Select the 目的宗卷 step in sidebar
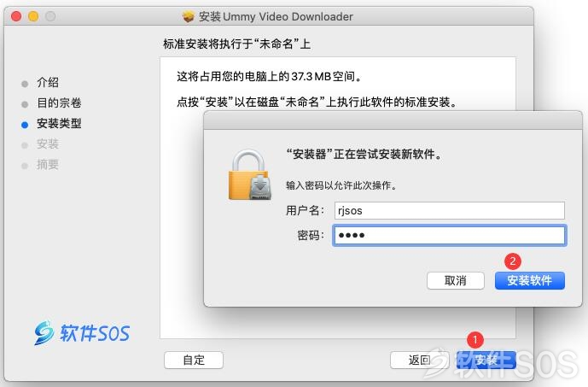 (59, 103)
